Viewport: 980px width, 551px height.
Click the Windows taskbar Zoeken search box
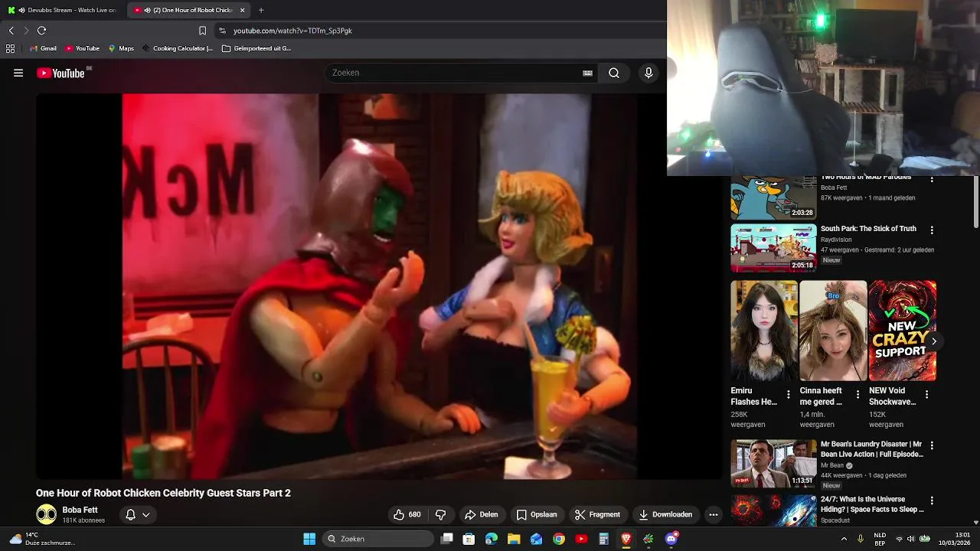tap(378, 539)
